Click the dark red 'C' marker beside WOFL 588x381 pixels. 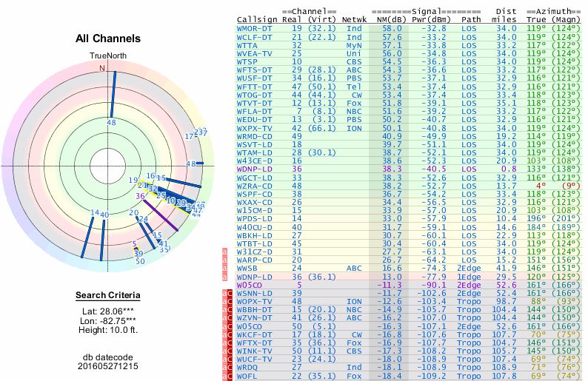[230, 376]
